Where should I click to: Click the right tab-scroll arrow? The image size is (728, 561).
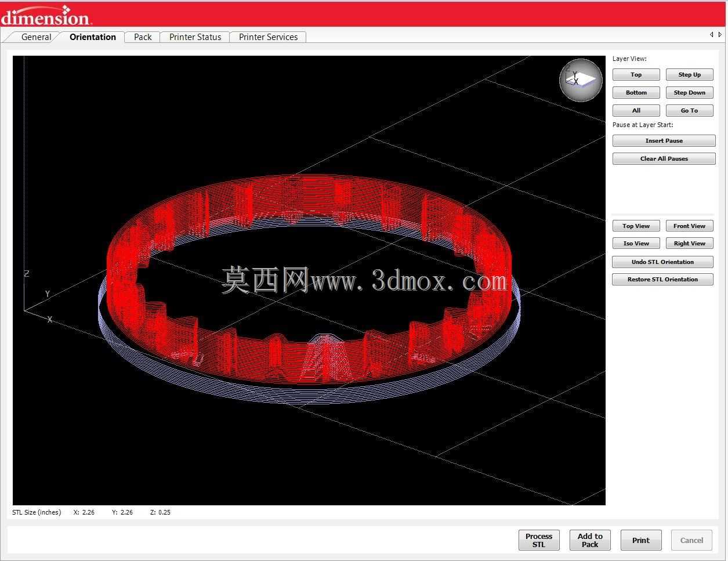720,35
